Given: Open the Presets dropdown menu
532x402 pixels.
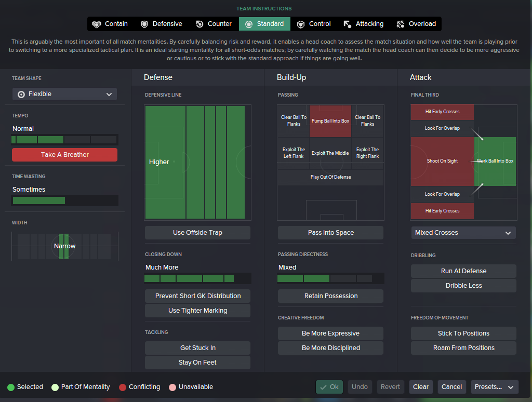Looking at the screenshot, I should click(495, 387).
